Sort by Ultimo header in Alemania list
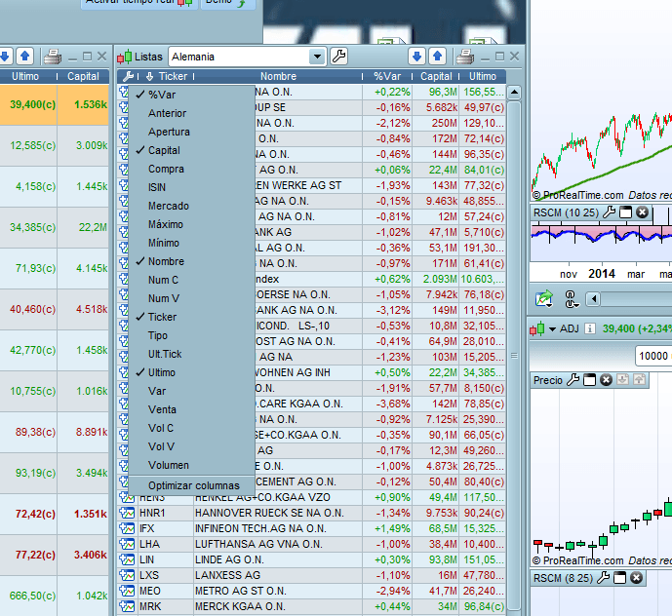This screenshot has width=672, height=616. tap(482, 76)
